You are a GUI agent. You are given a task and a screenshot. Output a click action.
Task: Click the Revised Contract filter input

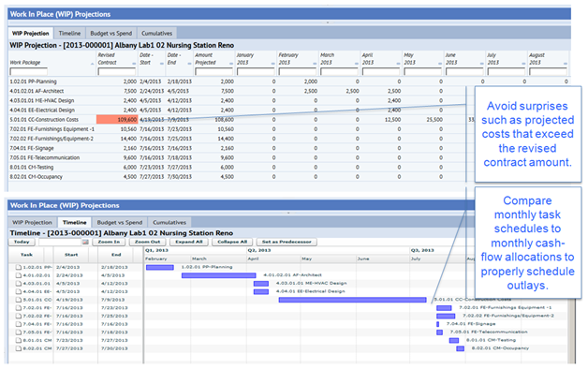(x=117, y=71)
